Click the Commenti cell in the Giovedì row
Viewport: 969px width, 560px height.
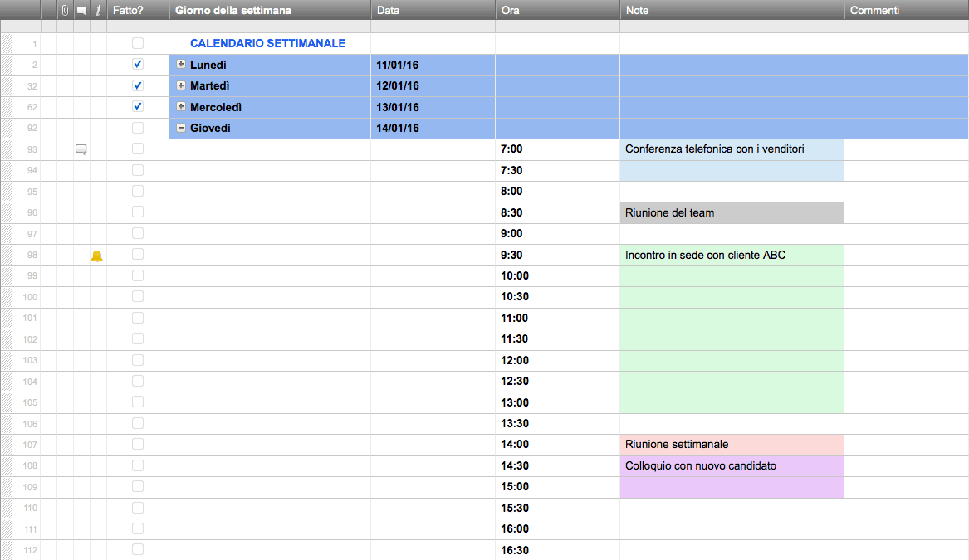coord(906,128)
